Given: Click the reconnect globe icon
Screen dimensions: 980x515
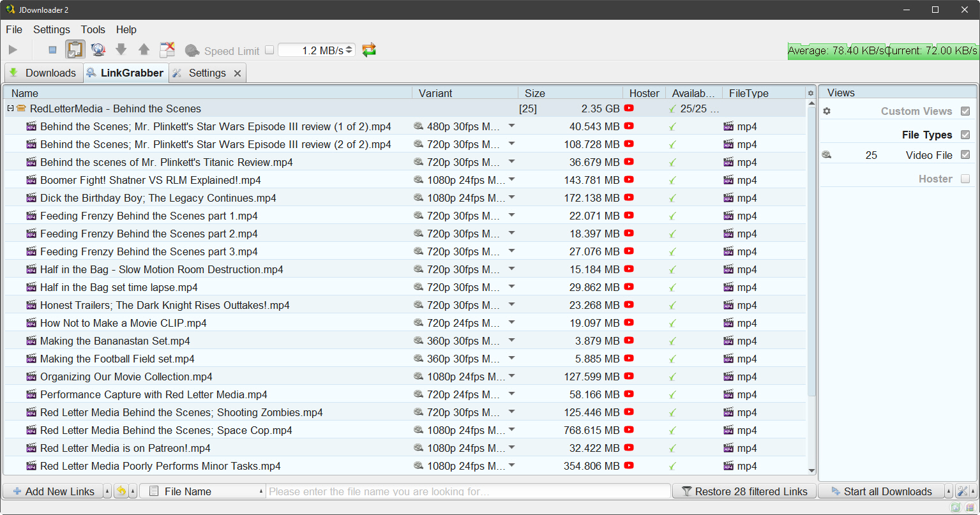Looking at the screenshot, I should point(98,50).
